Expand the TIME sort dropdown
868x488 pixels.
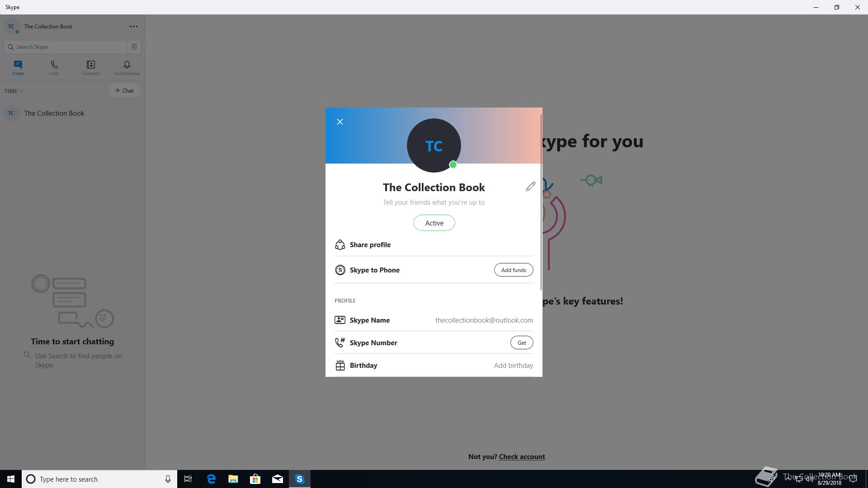pos(14,91)
